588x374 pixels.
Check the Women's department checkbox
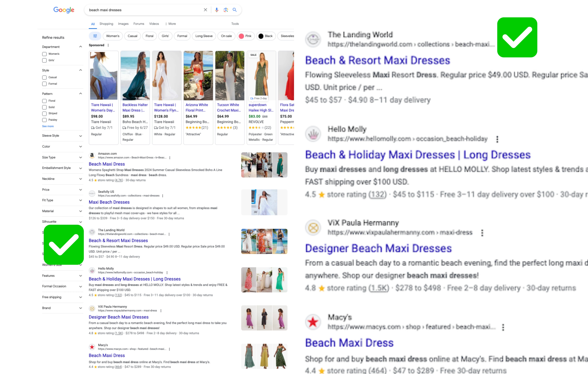45,54
